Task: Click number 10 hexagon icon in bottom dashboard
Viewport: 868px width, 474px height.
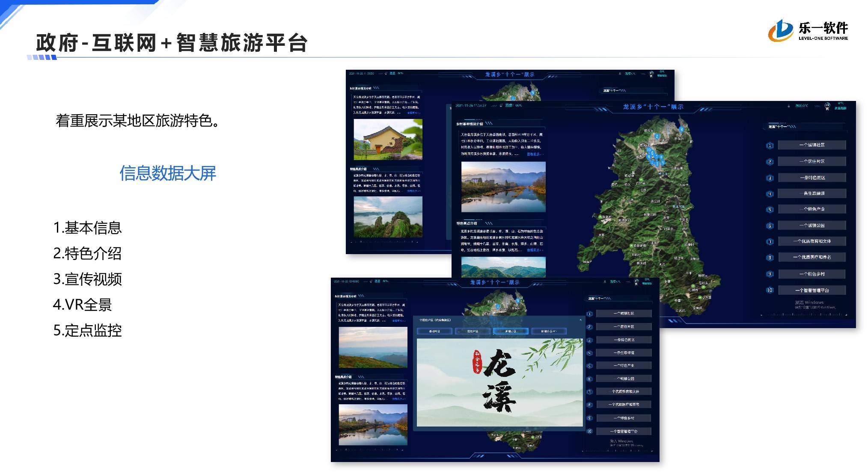Action: 589,431
